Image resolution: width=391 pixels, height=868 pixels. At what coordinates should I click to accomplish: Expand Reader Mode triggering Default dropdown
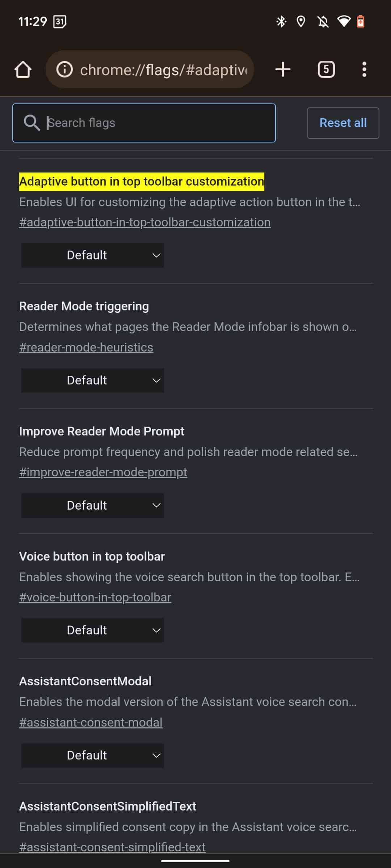(x=93, y=380)
